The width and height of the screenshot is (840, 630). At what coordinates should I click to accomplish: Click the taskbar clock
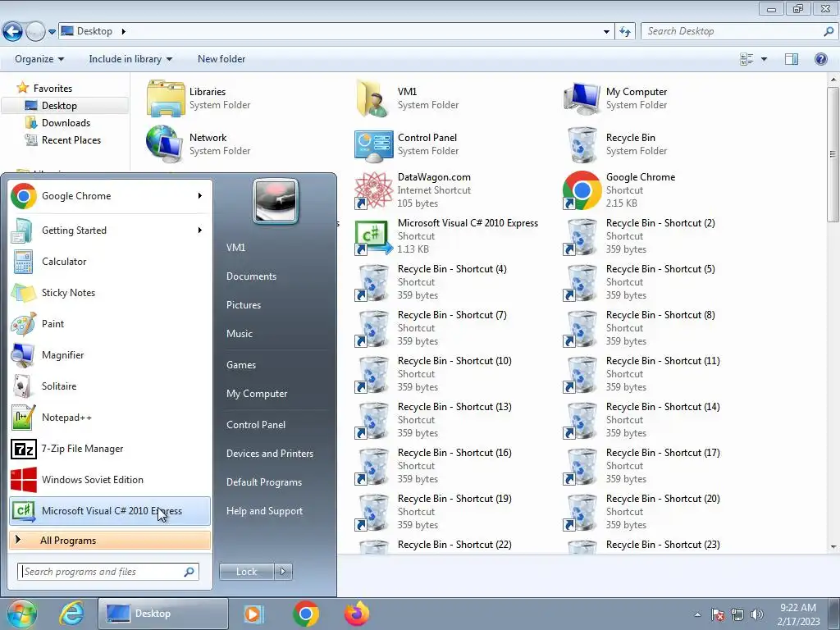click(x=798, y=614)
